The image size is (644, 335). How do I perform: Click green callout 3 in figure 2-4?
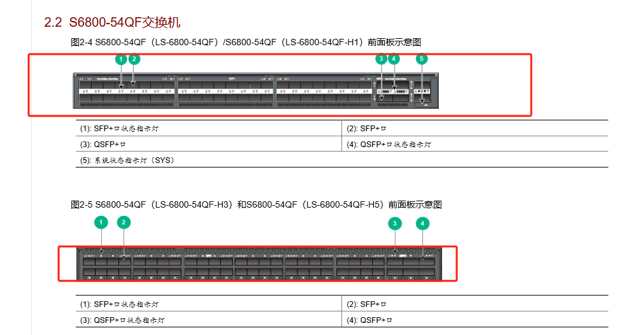click(x=381, y=59)
